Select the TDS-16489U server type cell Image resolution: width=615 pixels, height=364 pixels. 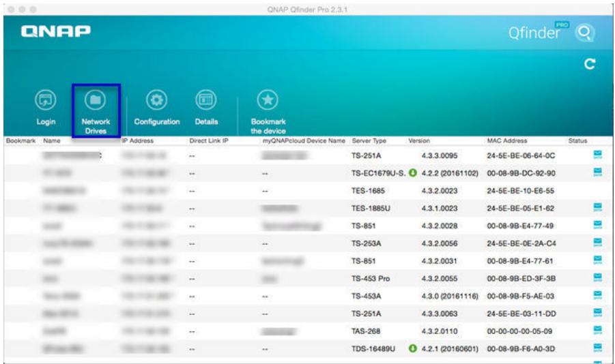(373, 349)
